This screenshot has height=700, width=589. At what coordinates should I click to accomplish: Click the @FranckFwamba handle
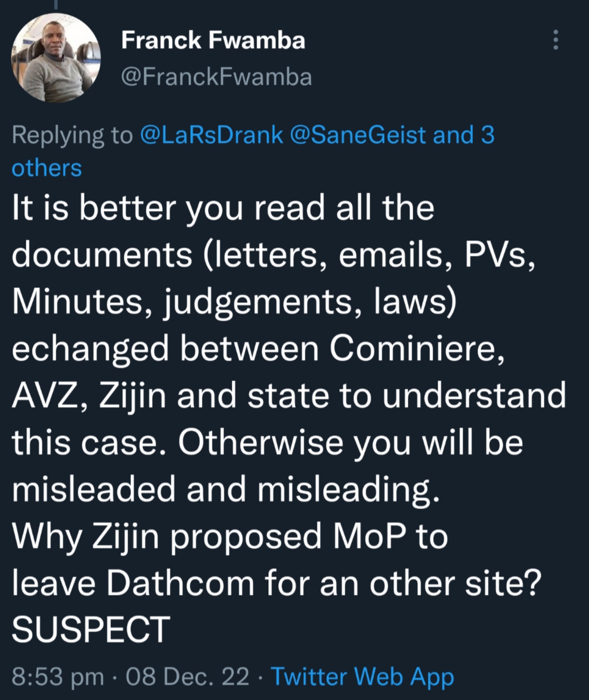click(216, 77)
